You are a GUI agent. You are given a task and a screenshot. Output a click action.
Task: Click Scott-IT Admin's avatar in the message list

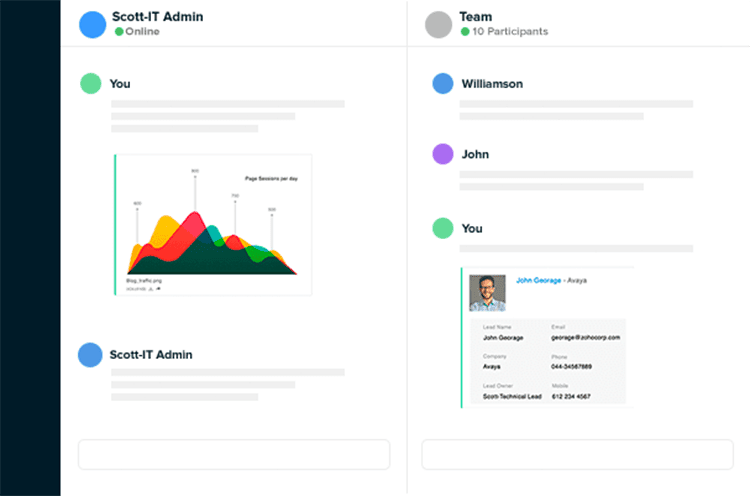(91, 354)
